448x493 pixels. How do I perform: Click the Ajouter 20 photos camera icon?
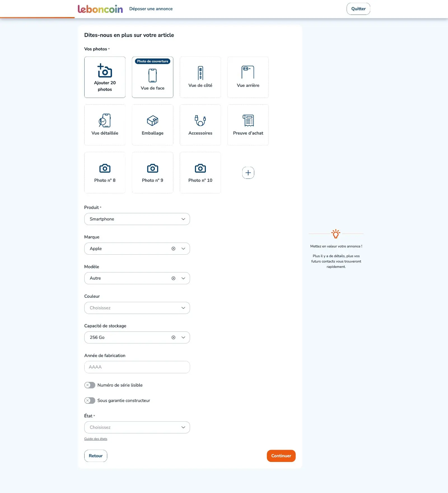105,71
